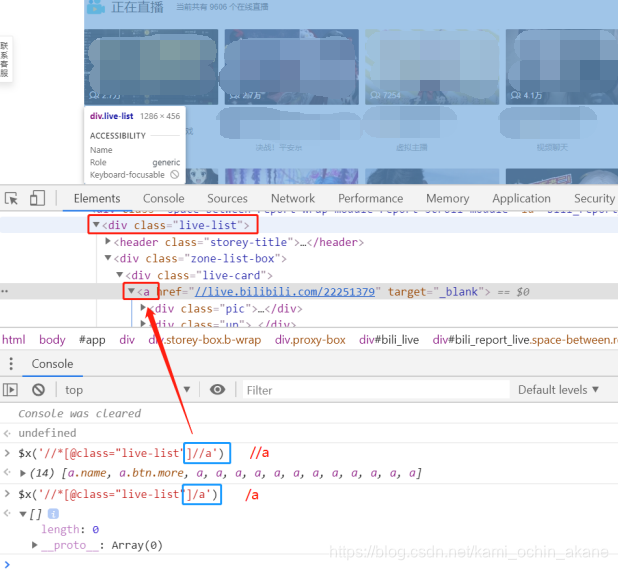Viewport: 618px width, 570px height.
Task: Click the a.name element in array
Action: pyautogui.click(x=87, y=473)
